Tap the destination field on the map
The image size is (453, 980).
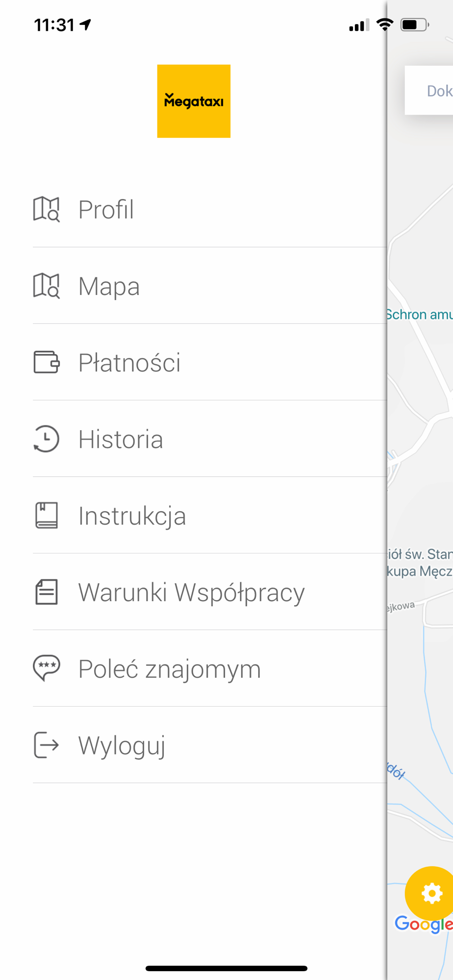[x=429, y=90]
